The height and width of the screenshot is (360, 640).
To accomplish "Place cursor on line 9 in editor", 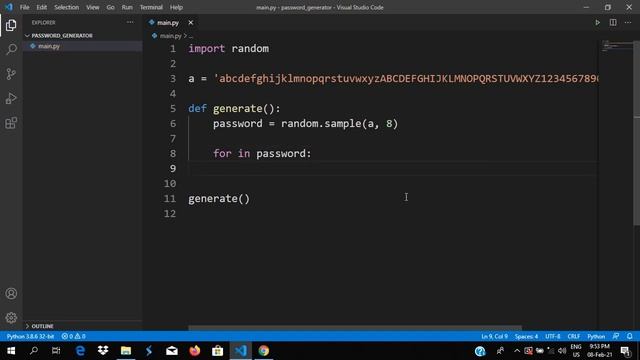I will click(392, 169).
